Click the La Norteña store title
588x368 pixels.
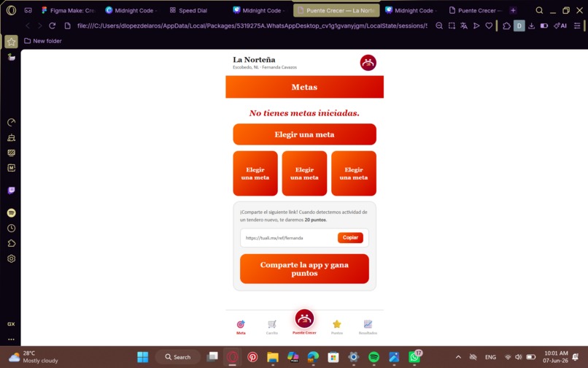(x=254, y=60)
